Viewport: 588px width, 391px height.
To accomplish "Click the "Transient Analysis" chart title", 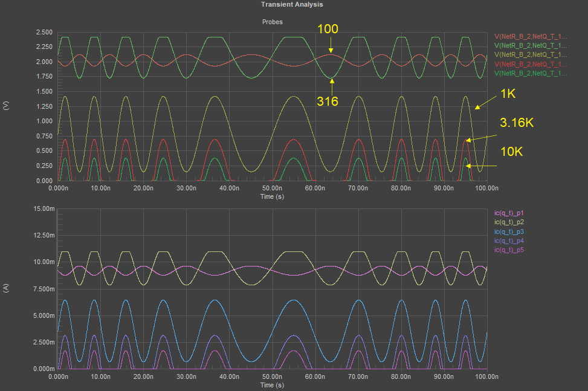I will point(292,4).
